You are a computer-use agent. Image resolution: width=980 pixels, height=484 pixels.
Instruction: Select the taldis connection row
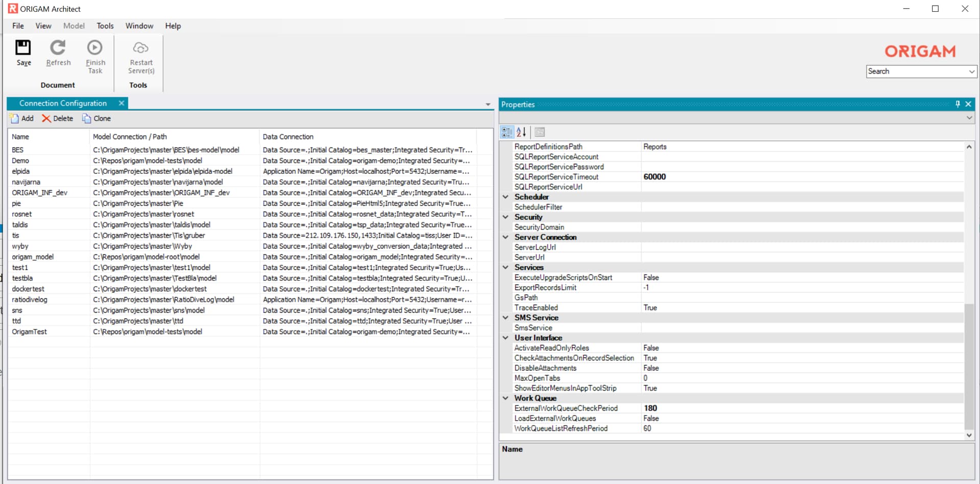[x=242, y=225]
